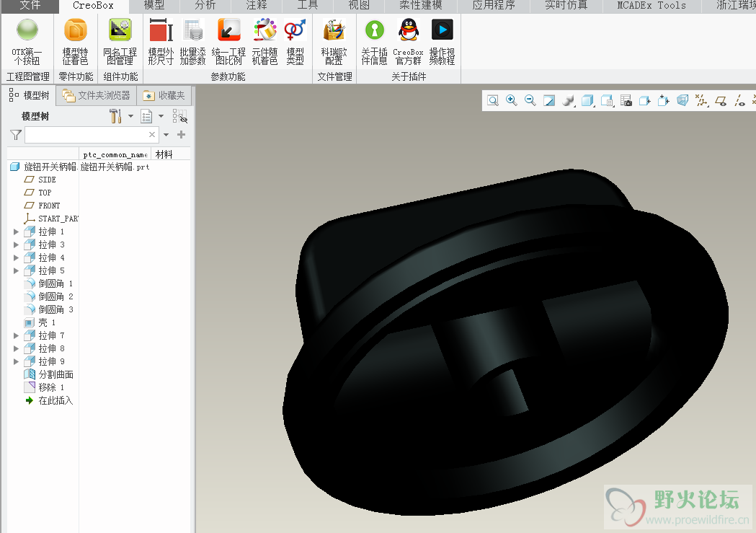The image size is (756, 533).
Task: Toggle datum plane display eye icon
Action: click(x=721, y=100)
